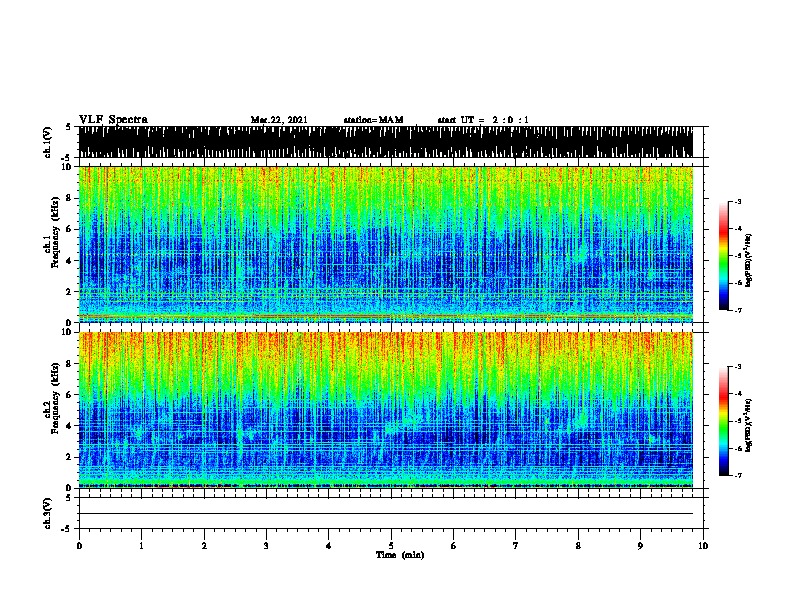Click time axis tick label "5"
This screenshot has height=612, width=792.
pos(391,546)
